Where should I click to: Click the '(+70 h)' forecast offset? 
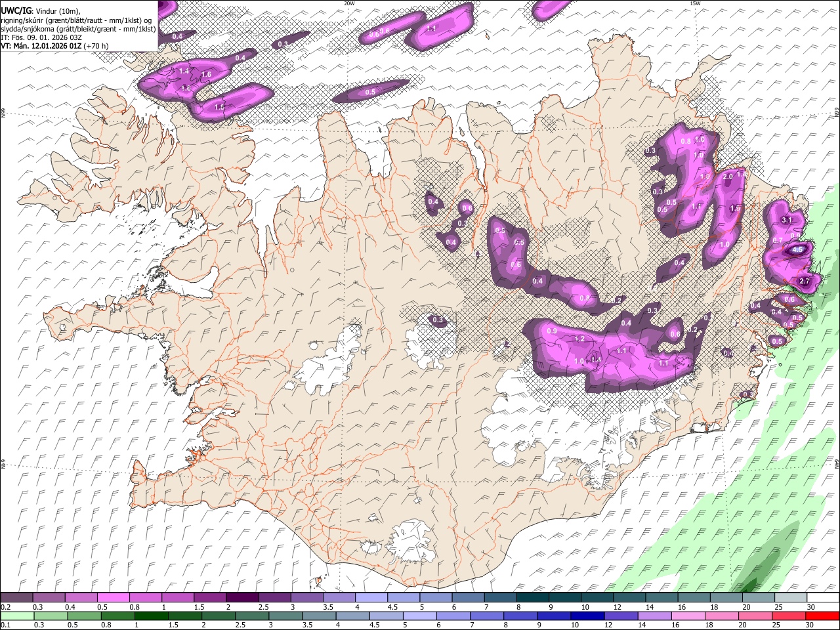(x=96, y=46)
